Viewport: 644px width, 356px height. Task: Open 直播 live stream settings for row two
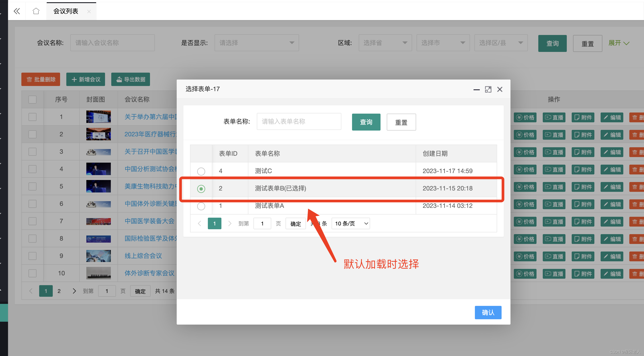pyautogui.click(x=554, y=135)
